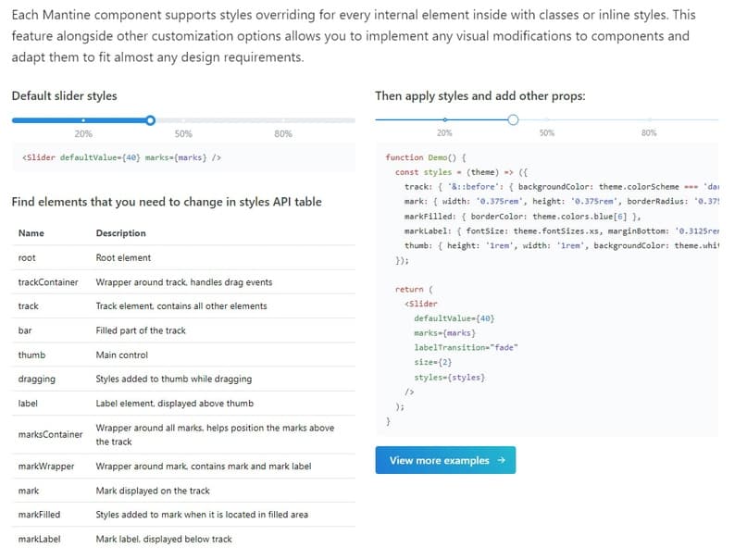Select the 50% label under default slider
Viewport: 747px width, 560px height.
click(183, 134)
